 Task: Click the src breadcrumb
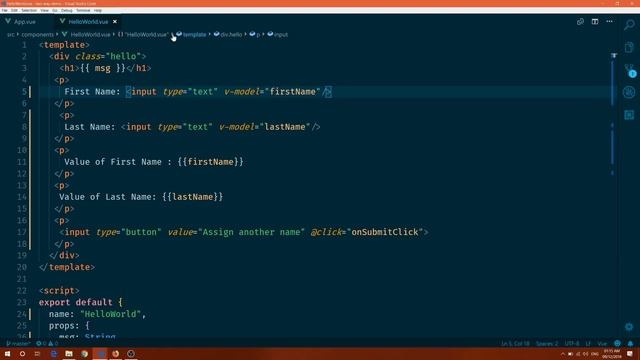point(11,35)
